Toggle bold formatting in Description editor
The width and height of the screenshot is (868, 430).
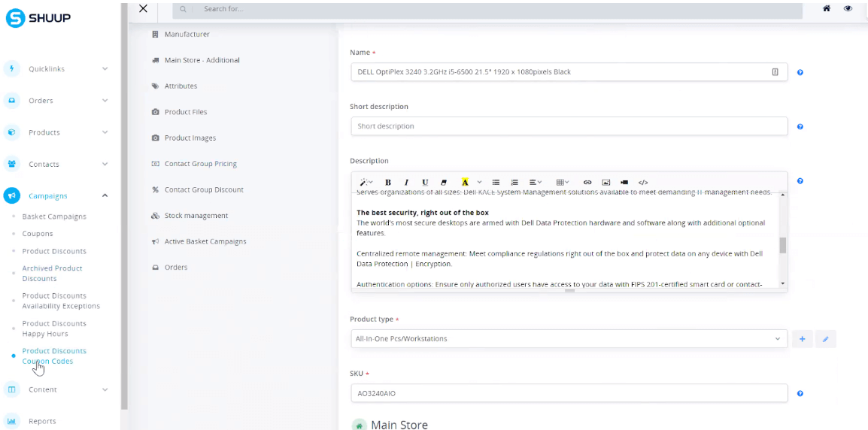click(x=387, y=182)
